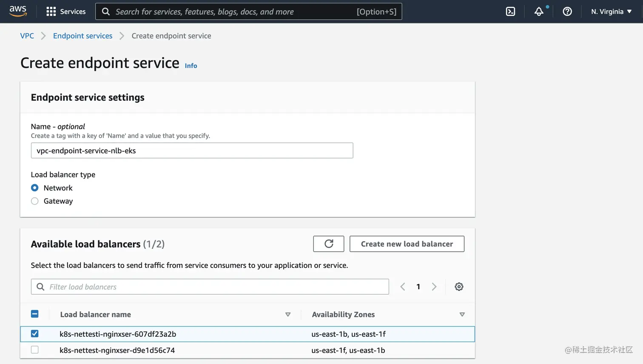This screenshot has height=364, width=643.
Task: Open the help question mark icon
Action: click(567, 11)
